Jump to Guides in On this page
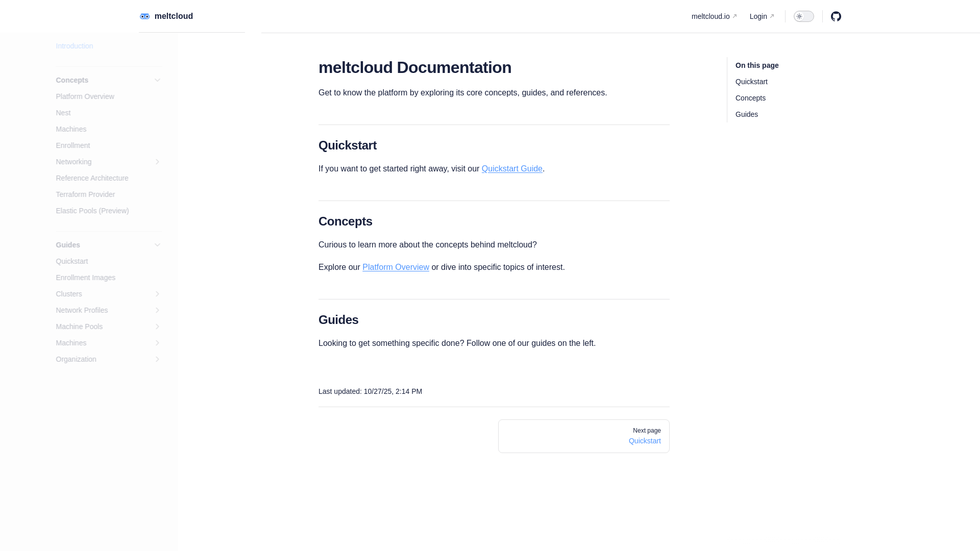 [746, 114]
